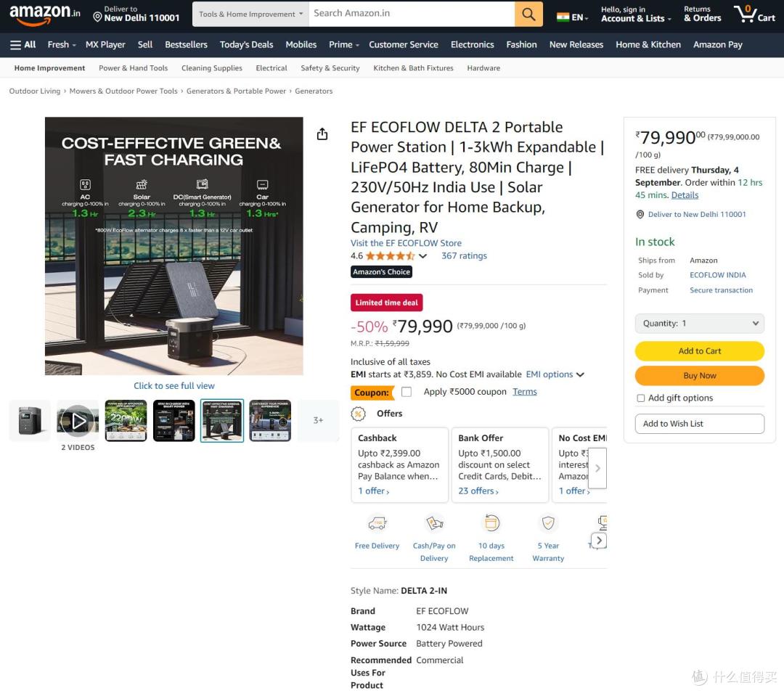Open the coupon Terms link
Screen dimensions: 784x693
click(x=525, y=392)
